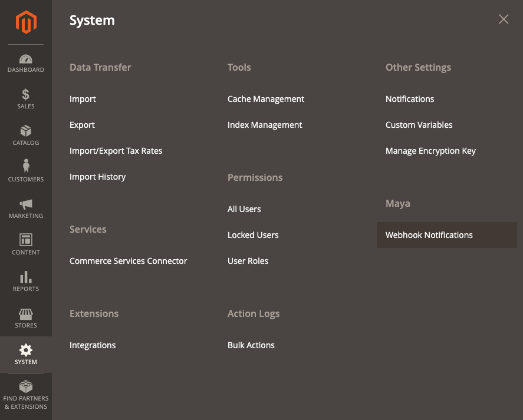Image resolution: width=523 pixels, height=420 pixels.
Task: Open Find Partners & Extensions icon
Action: [26, 387]
